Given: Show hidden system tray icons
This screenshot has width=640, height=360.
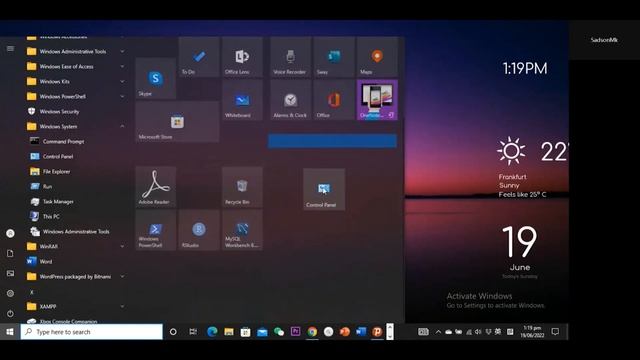Looking at the screenshot, I should [x=438, y=332].
